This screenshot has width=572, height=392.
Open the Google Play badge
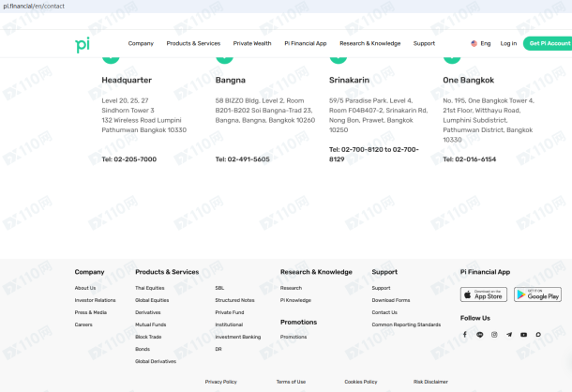pyautogui.click(x=537, y=294)
